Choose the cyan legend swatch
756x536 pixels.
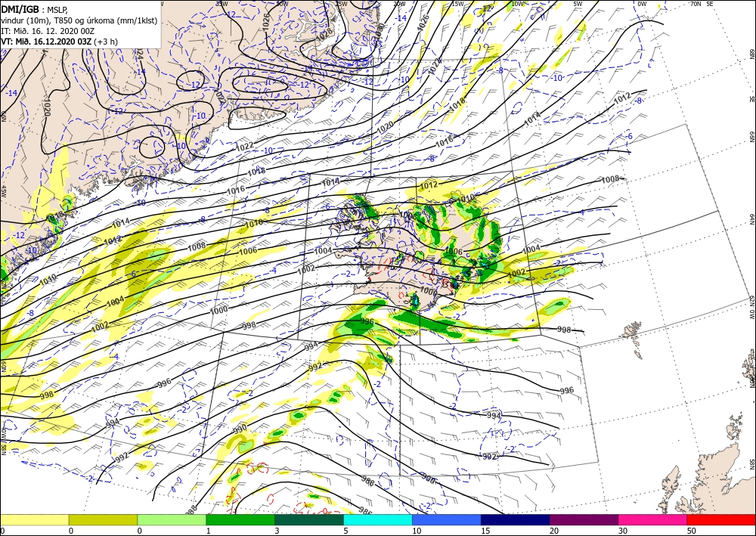(378, 519)
